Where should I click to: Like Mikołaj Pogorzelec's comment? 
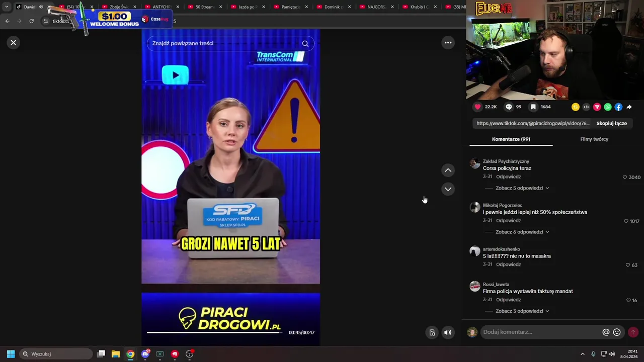[626, 221]
